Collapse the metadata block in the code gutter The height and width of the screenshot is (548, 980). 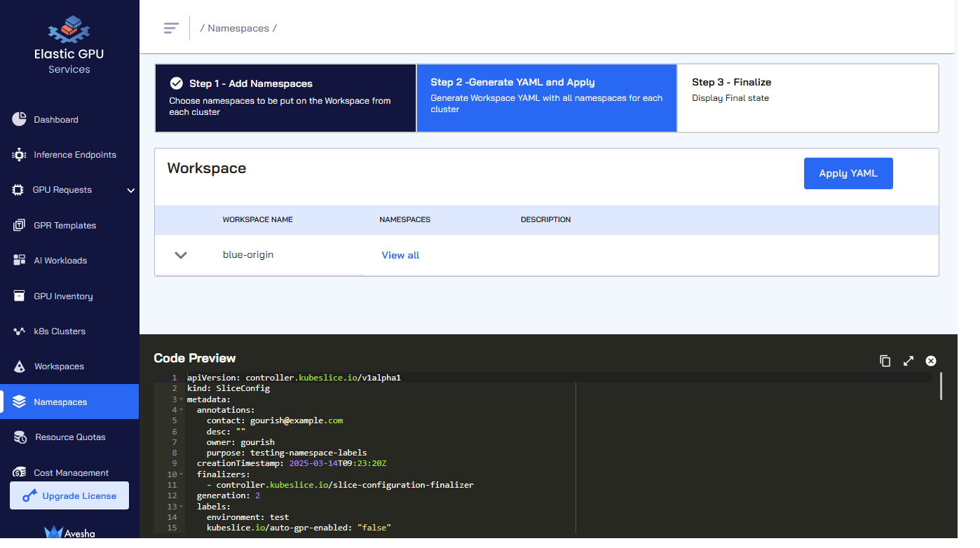(181, 399)
